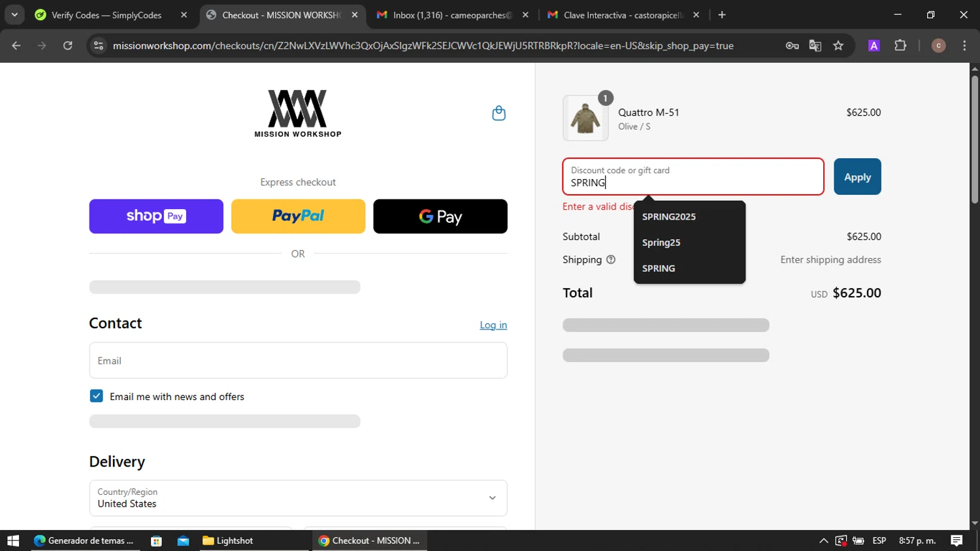This screenshot has width=980, height=551.
Task: Choose SPRING suggestion from the list
Action: 689,268
